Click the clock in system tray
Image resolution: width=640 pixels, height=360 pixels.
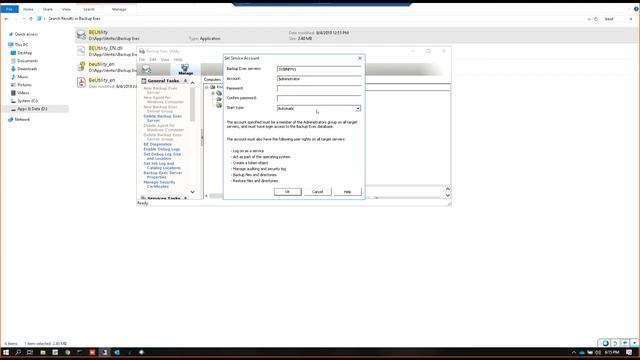(x=612, y=352)
